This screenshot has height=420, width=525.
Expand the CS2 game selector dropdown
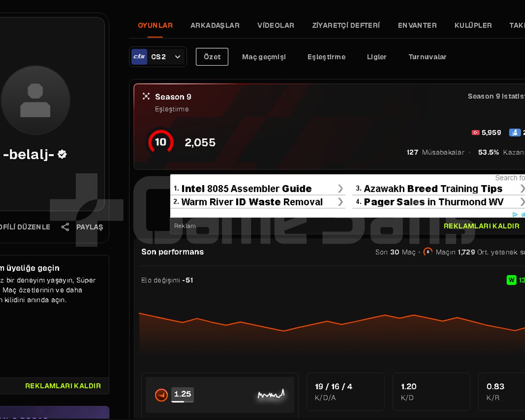tap(158, 57)
